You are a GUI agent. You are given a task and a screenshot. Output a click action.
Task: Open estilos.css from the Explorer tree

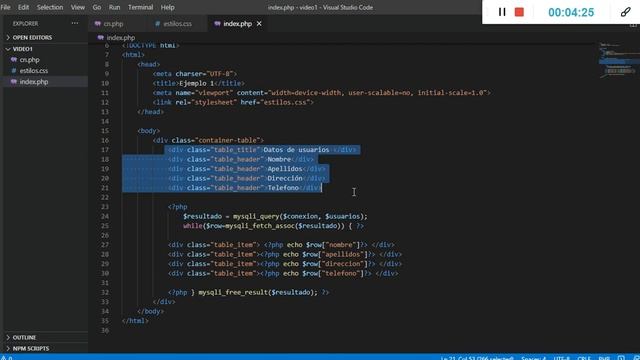coord(34,71)
